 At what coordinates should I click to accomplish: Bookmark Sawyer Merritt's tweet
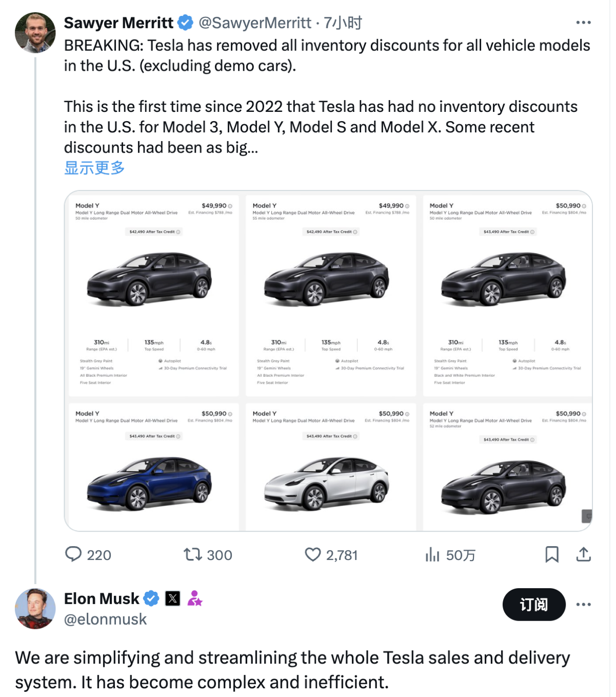pyautogui.click(x=552, y=554)
